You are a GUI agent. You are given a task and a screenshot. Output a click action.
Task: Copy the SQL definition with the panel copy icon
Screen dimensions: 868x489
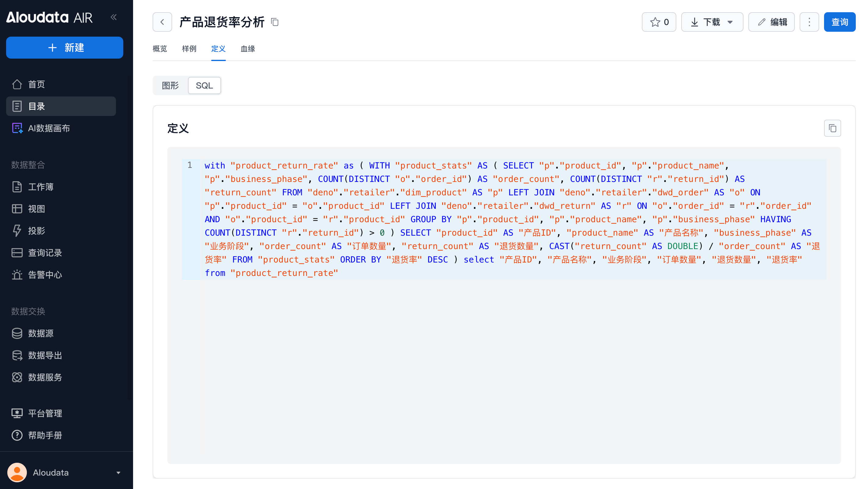[832, 128]
